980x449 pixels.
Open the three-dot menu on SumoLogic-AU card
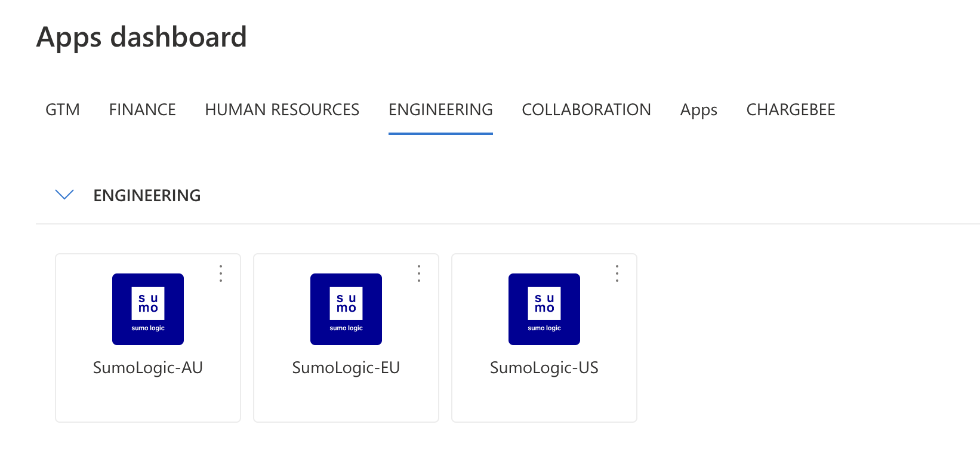221,273
